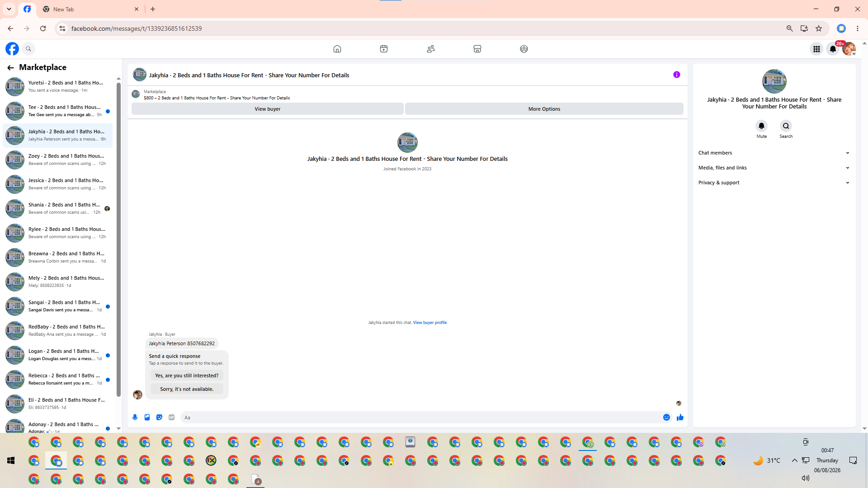
Task: Open the notifications bell
Action: [x=833, y=49]
